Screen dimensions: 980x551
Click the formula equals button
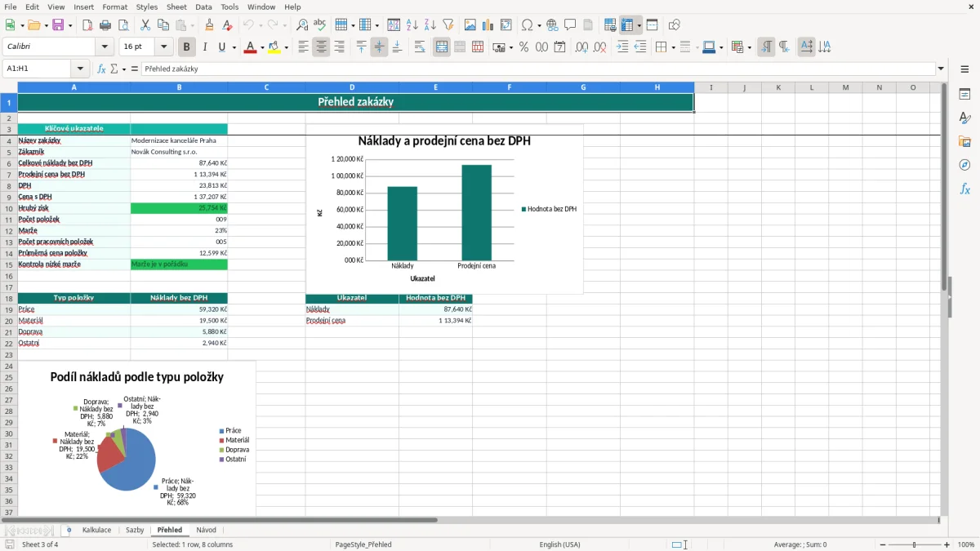coord(134,69)
